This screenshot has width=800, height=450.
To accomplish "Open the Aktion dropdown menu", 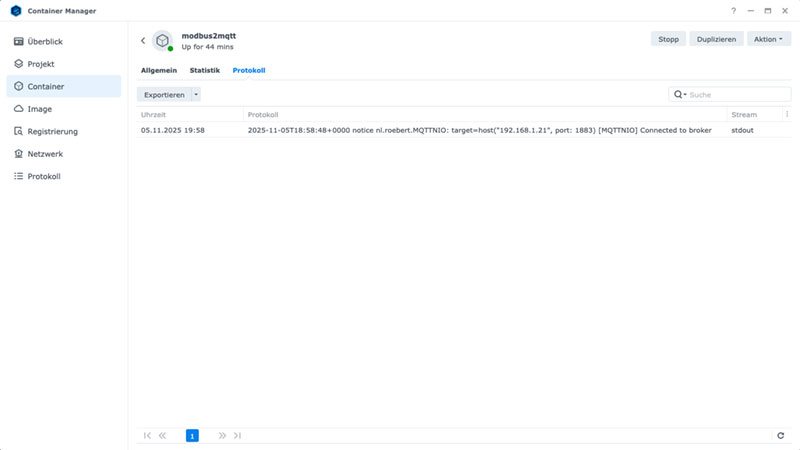I will click(768, 39).
